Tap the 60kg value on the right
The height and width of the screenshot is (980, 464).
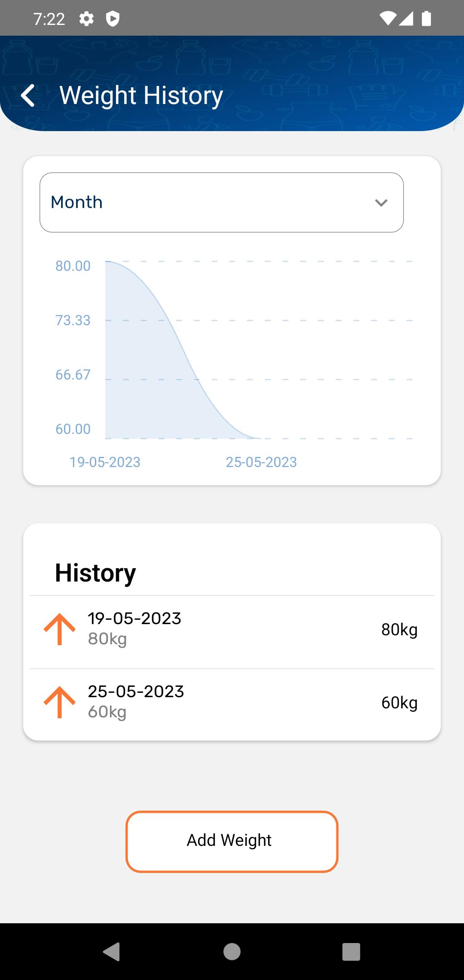pos(399,703)
